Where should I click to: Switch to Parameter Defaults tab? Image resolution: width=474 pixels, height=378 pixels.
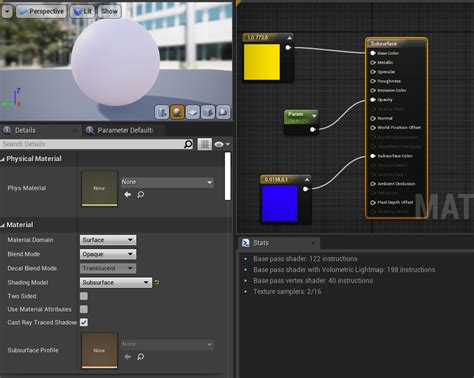120,130
